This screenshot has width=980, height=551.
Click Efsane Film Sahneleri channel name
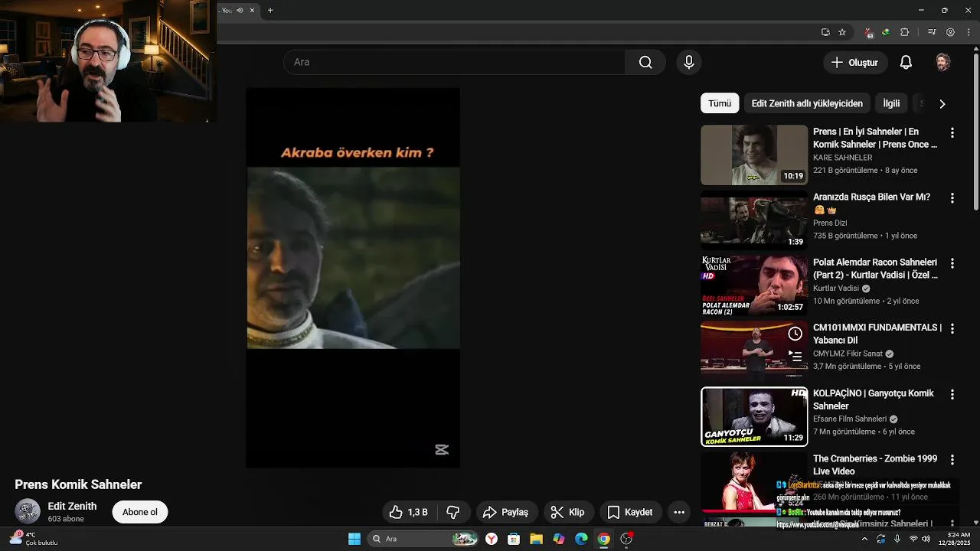click(850, 419)
